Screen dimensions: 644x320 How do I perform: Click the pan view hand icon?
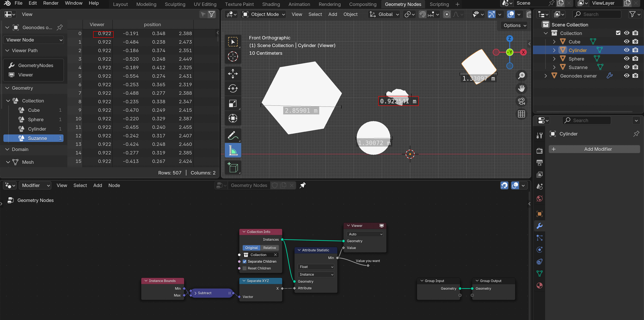(521, 88)
